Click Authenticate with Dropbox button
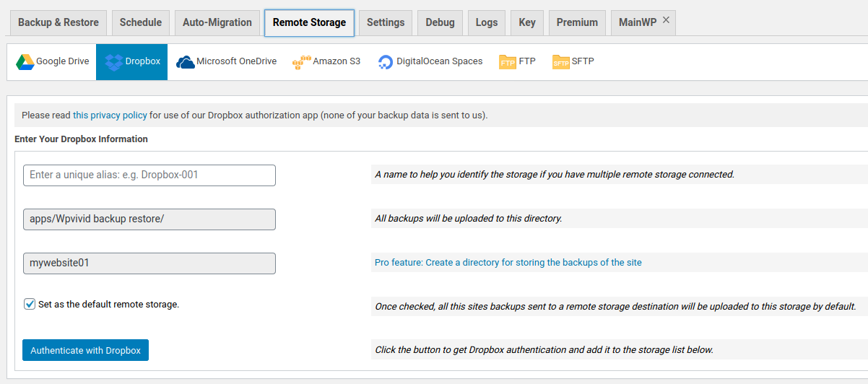The image size is (868, 384). tap(85, 350)
